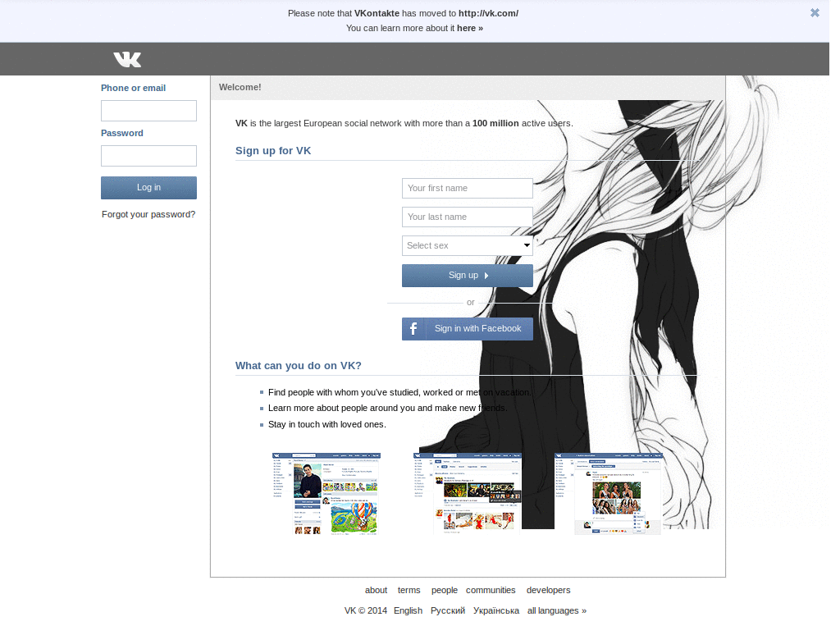Open the developers footer page
Screen dimensions: 840x626
tap(548, 590)
